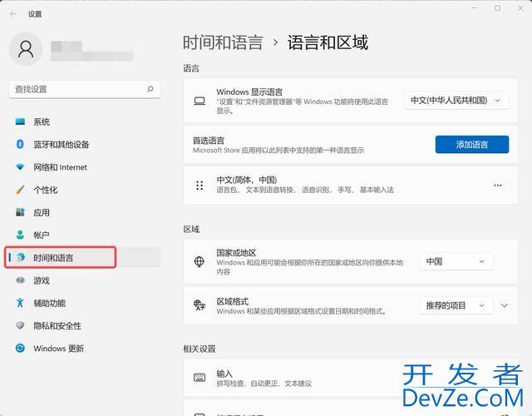Image resolution: width=532 pixels, height=416 pixels.
Task: Open 辅助功能 accessibility icon
Action: (20, 303)
